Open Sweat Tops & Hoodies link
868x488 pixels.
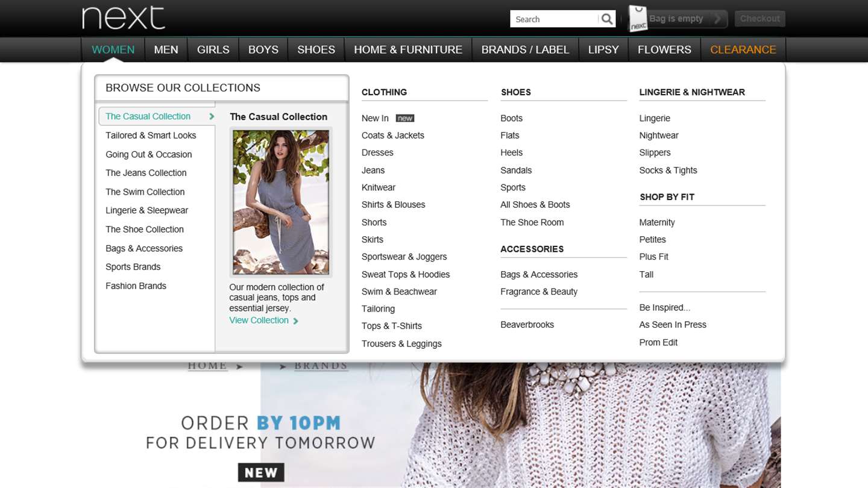coord(406,275)
